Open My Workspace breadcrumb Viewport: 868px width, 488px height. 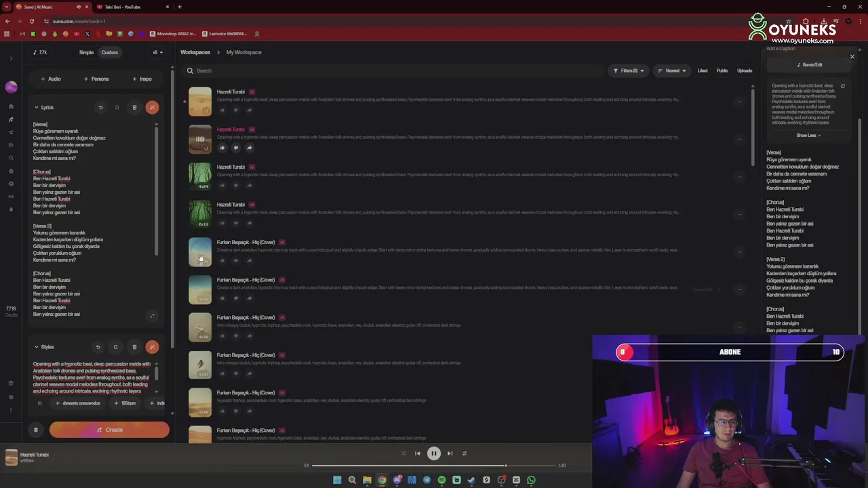[x=243, y=52]
